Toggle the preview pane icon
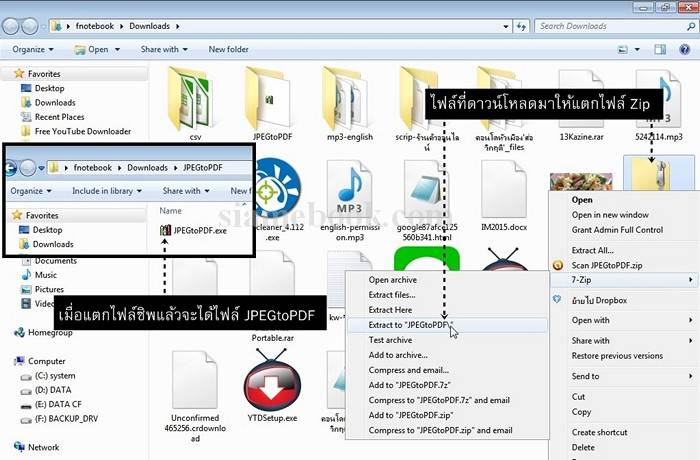The image size is (700, 460). pos(660,50)
